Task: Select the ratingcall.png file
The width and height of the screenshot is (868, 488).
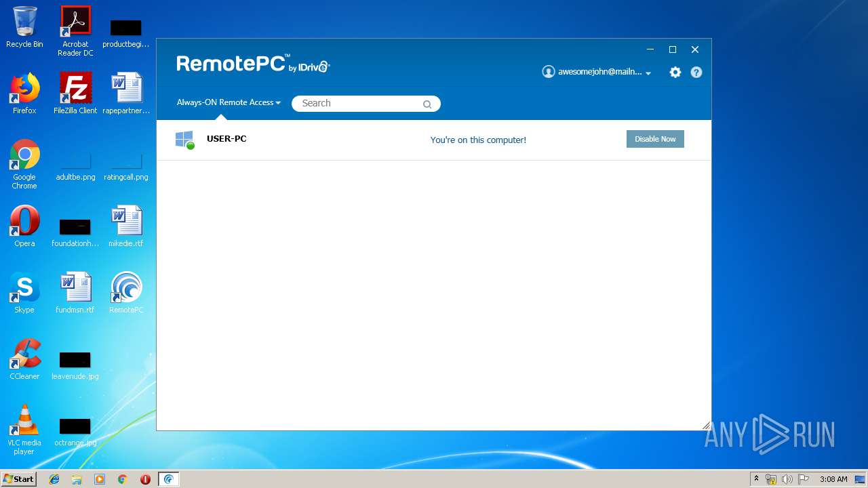Action: coord(126,167)
